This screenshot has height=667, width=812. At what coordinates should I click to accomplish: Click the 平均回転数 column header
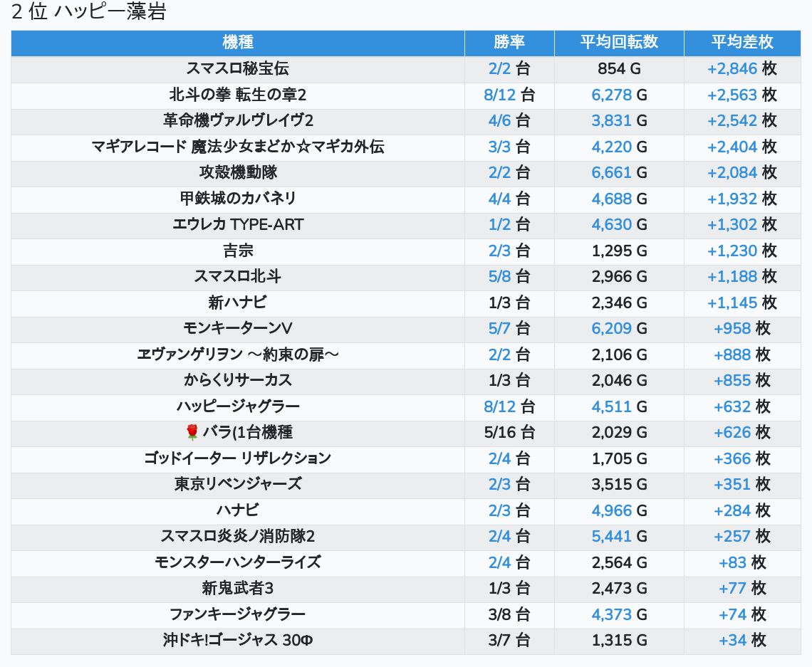[x=618, y=43]
